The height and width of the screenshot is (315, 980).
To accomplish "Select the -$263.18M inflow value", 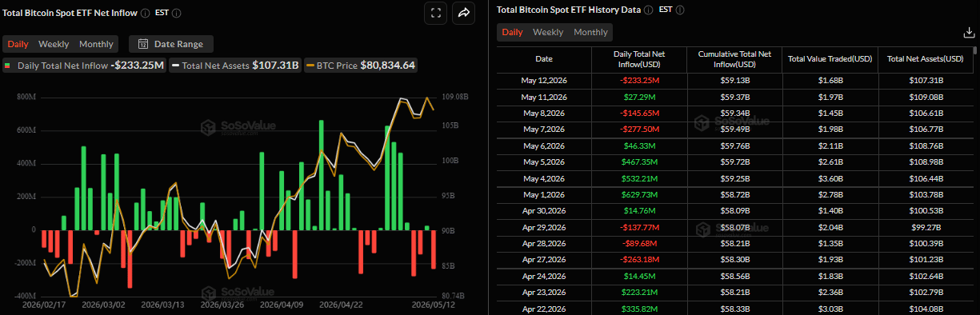I will click(x=638, y=261).
